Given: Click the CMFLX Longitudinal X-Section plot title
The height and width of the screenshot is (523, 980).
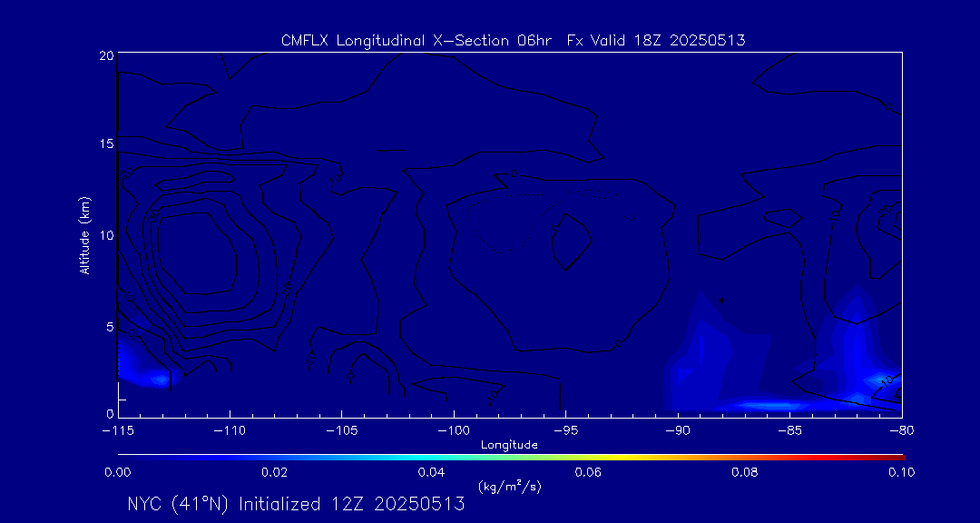Looking at the screenshot, I should pos(513,41).
